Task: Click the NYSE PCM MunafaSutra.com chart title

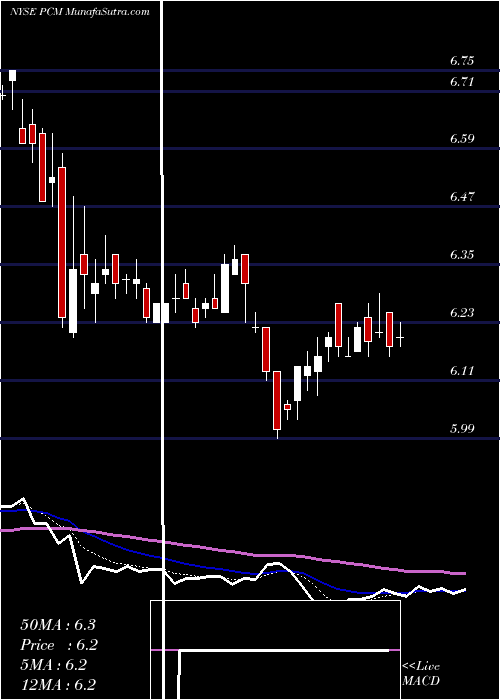Action: click(80, 12)
